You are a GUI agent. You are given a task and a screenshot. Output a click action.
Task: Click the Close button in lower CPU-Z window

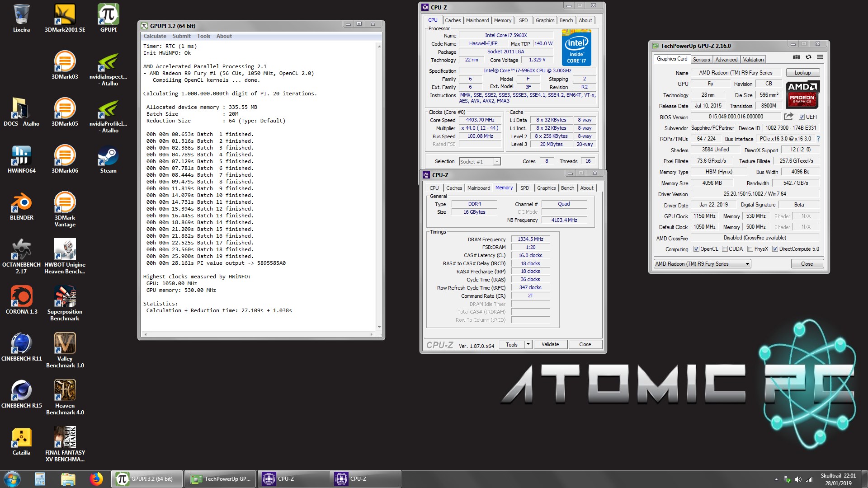tap(585, 344)
